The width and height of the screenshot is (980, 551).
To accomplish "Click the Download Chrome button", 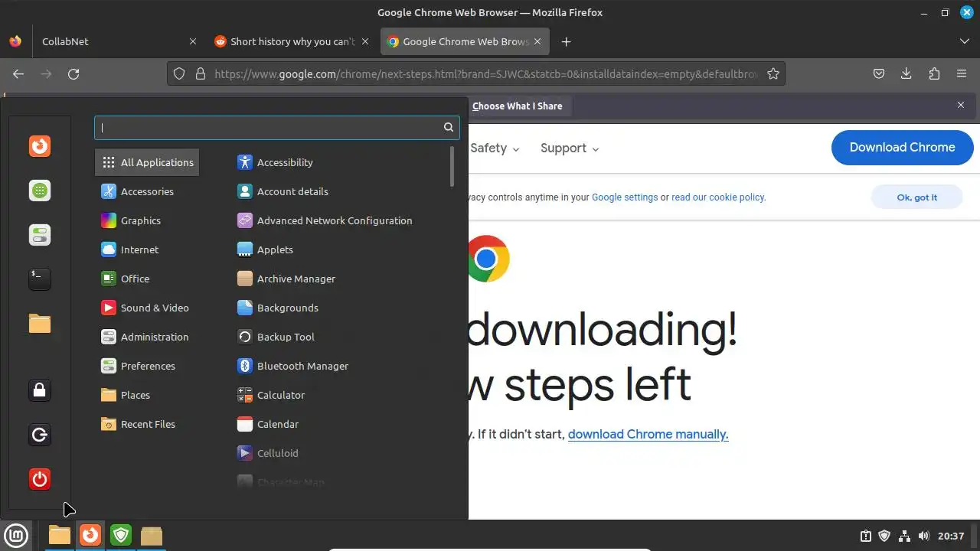I will [902, 148].
